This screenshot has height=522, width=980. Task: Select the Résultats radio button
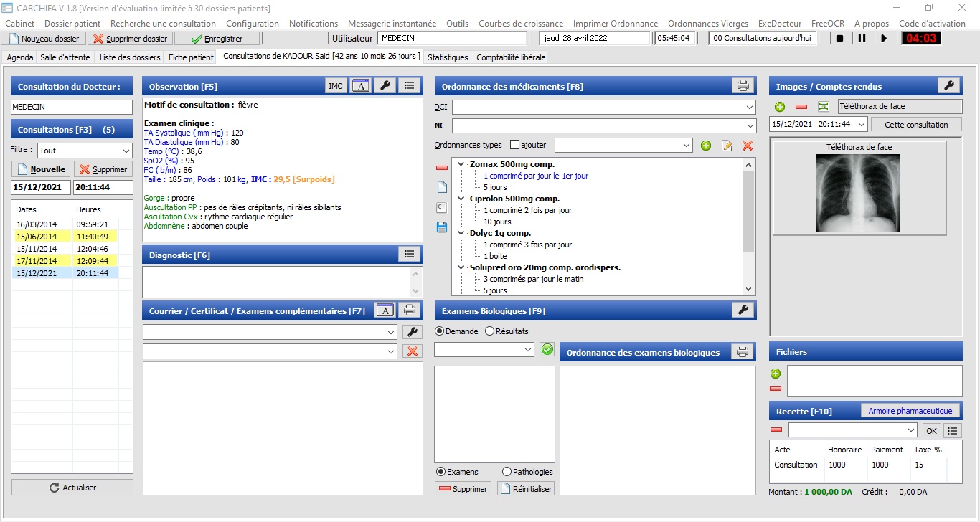(490, 331)
